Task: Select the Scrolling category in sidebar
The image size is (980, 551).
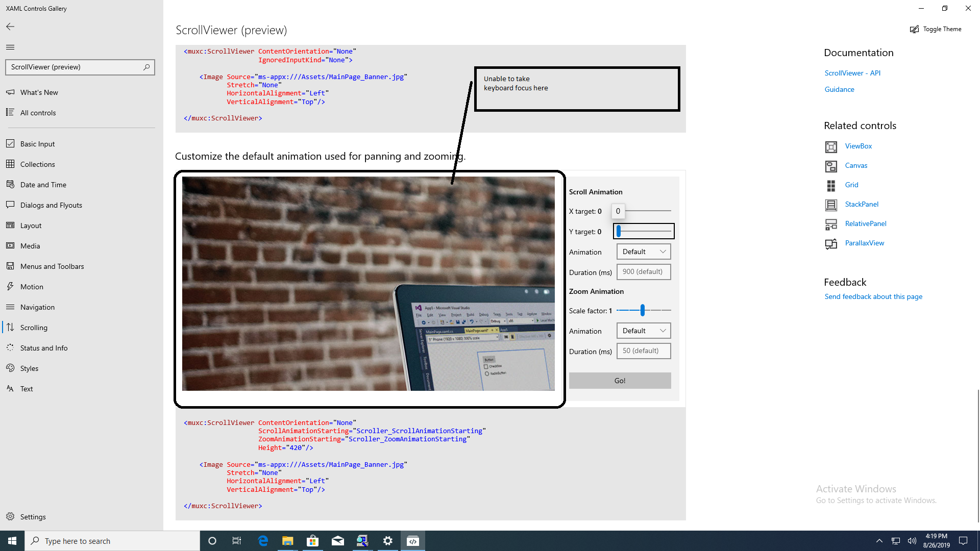Action: pos(34,327)
